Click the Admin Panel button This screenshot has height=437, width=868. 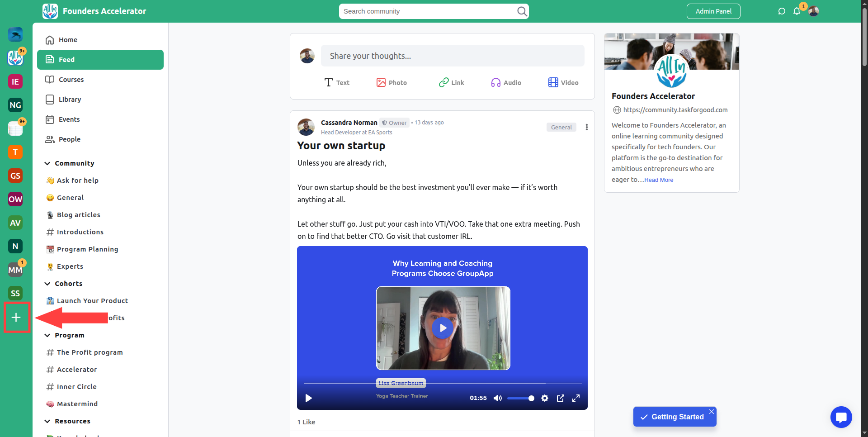713,11
